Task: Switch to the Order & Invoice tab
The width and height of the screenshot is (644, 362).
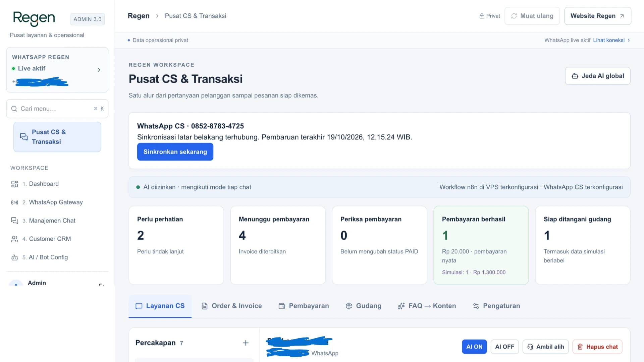Action: pyautogui.click(x=231, y=306)
